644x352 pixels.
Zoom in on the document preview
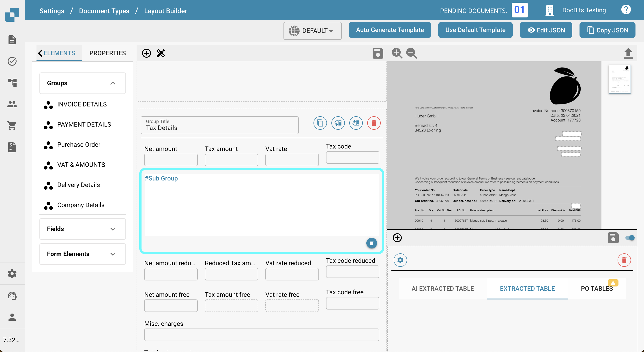397,53
